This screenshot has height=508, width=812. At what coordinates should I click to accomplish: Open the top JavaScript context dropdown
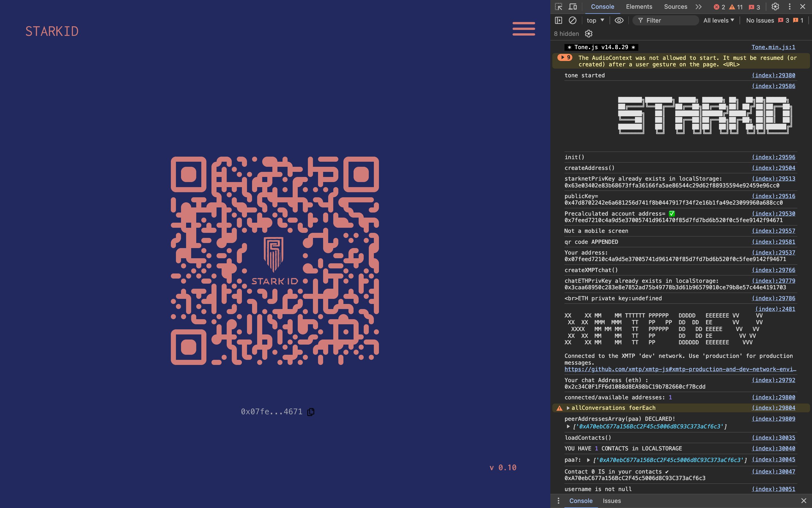coord(595,21)
